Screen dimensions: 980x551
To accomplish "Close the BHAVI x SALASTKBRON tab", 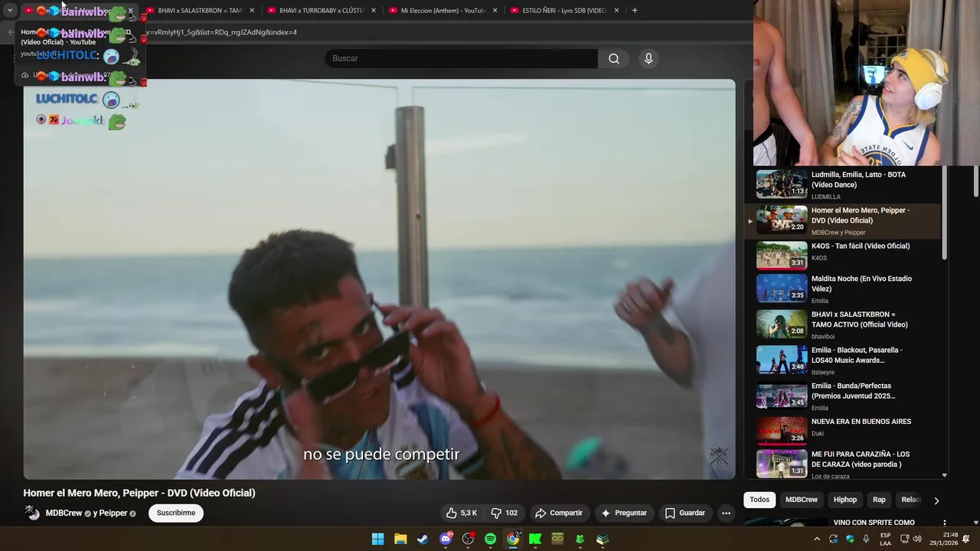I will [x=252, y=11].
